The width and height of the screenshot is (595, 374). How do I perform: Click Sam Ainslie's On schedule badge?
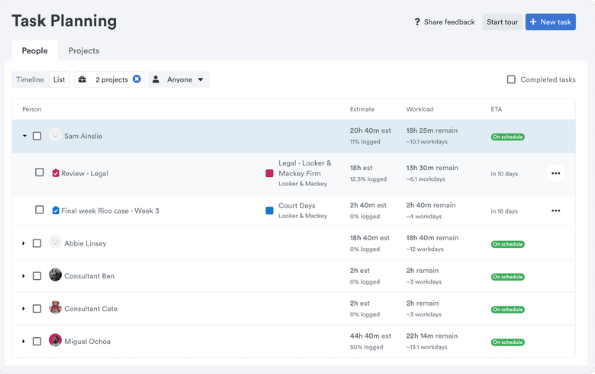pyautogui.click(x=508, y=137)
